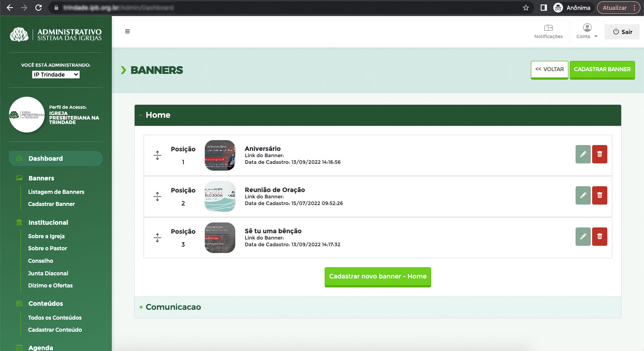
Task: Click the Aniversário banner thumbnail
Action: coord(220,155)
